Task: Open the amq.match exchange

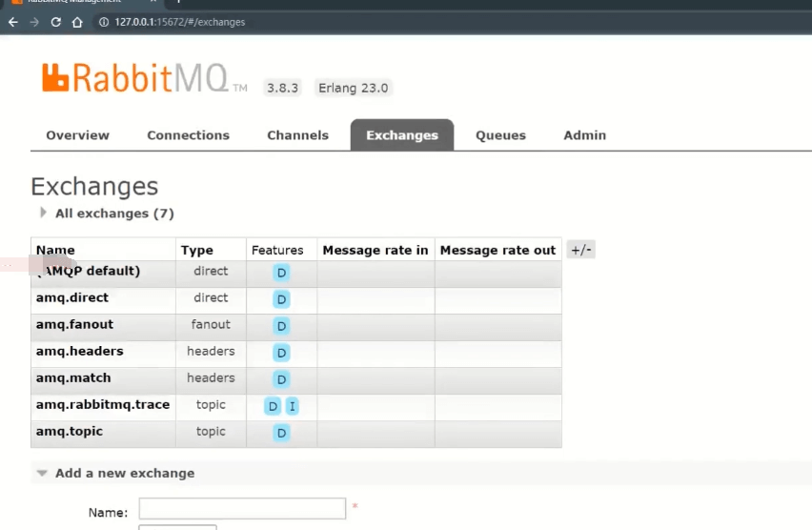Action: coord(73,377)
